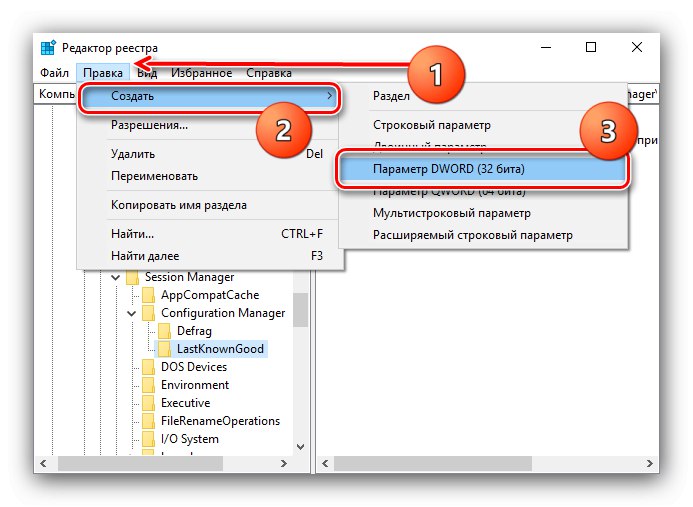
Task: Choose Раздел in submenu
Action: (x=483, y=96)
